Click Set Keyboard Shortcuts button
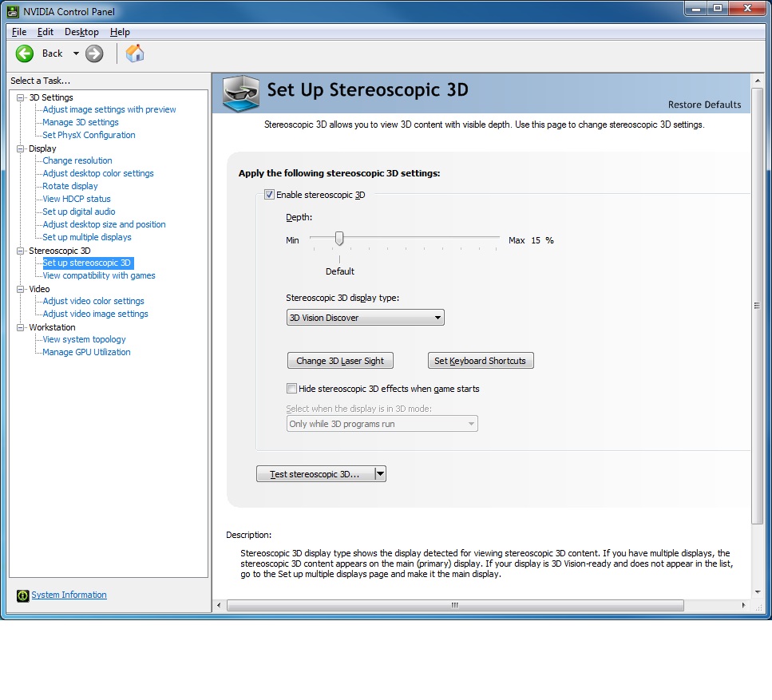 coord(481,360)
